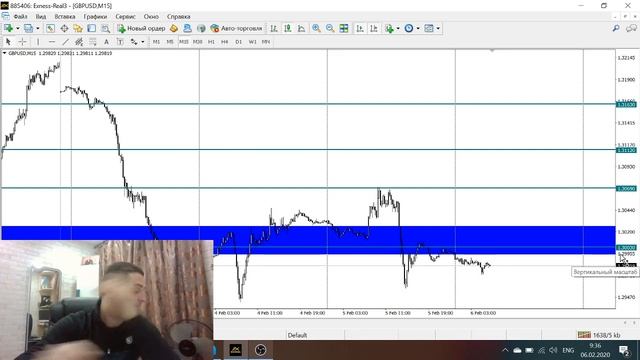Switch timeframe to D1
Screen dimensions: 640x360
click(x=238, y=42)
